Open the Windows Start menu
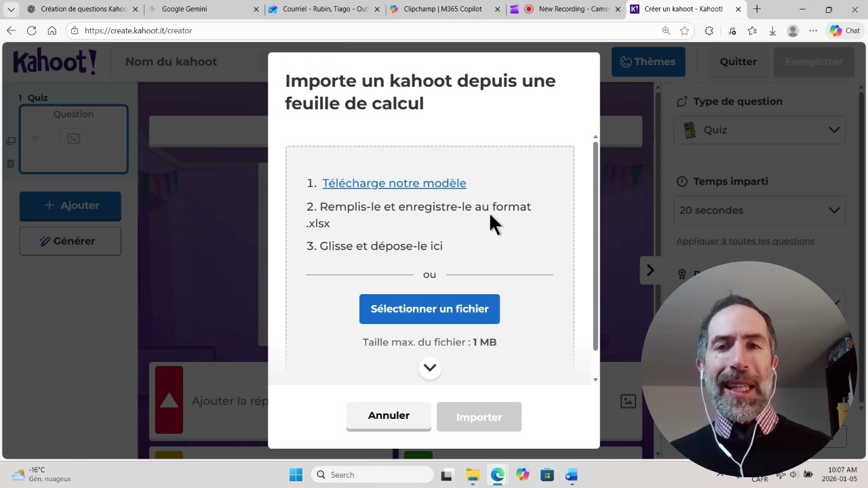The image size is (868, 488). pyautogui.click(x=296, y=475)
